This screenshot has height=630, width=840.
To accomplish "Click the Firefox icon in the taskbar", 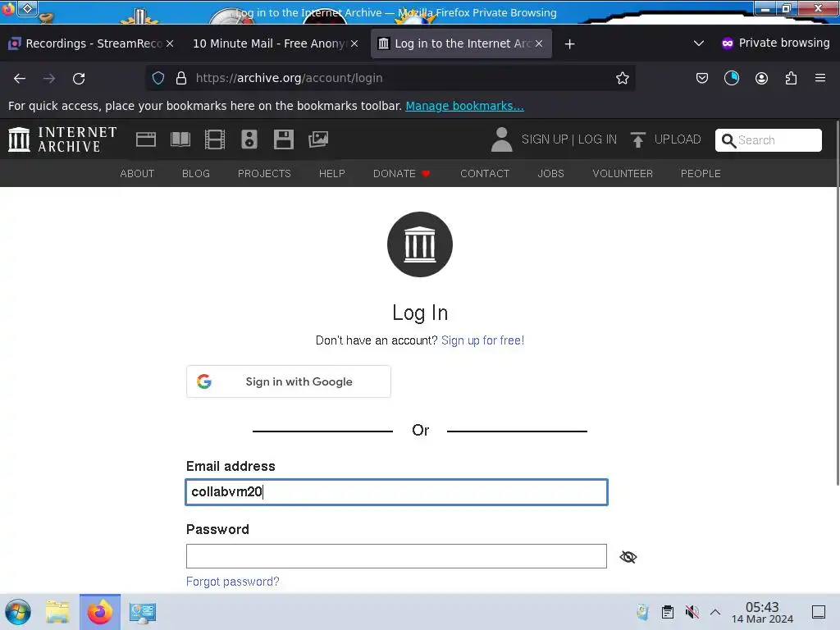I will [x=100, y=612].
